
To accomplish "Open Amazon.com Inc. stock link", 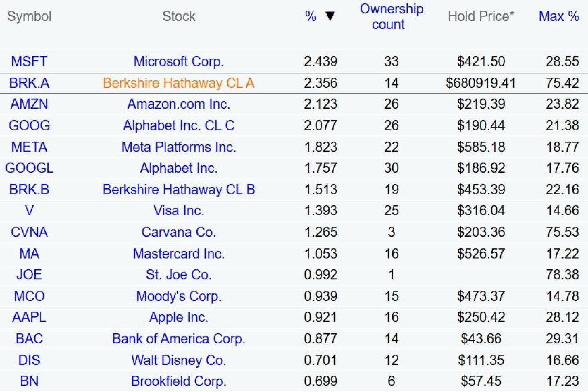I will 179,104.
